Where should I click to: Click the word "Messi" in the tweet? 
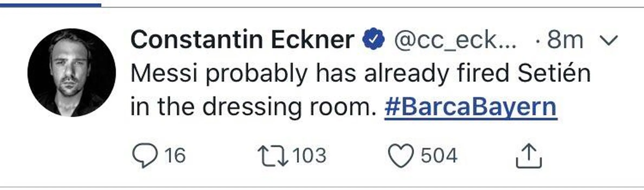coord(164,74)
